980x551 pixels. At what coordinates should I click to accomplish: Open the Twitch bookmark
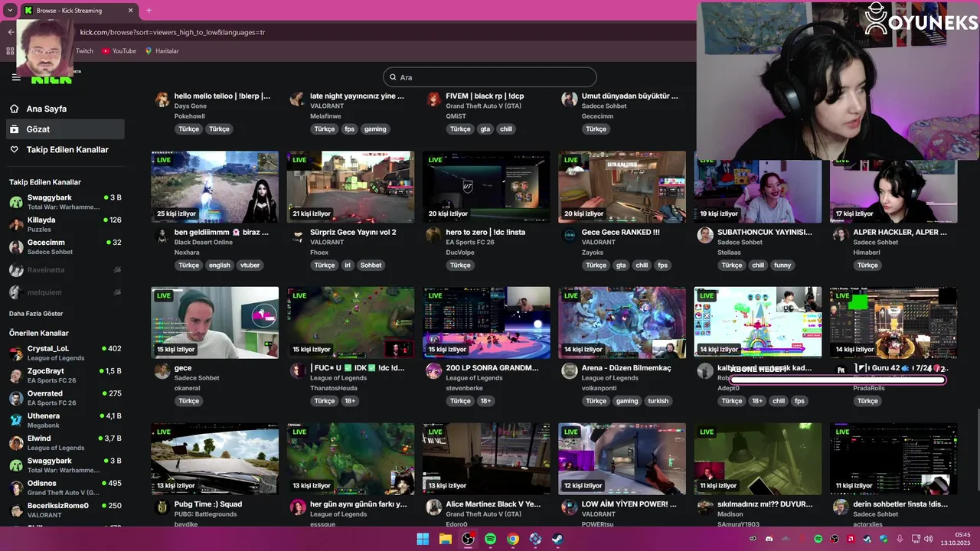pos(84,51)
